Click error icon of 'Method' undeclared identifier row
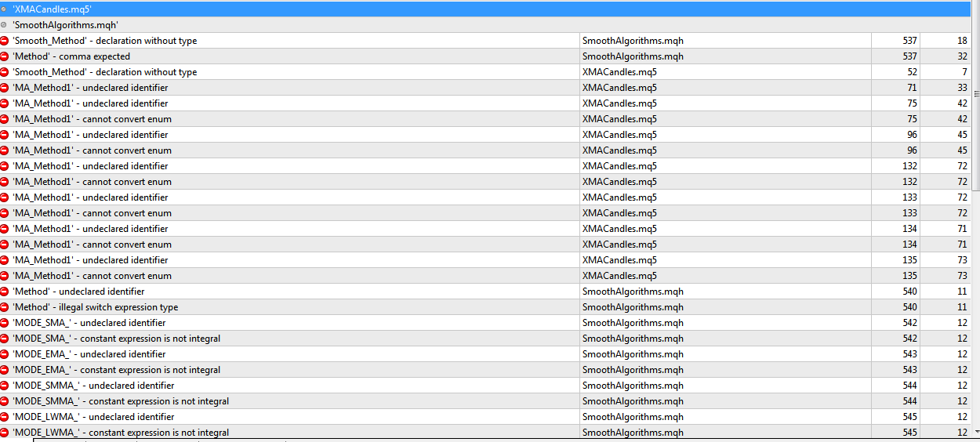Viewport: 980px width, 442px height. [5, 291]
